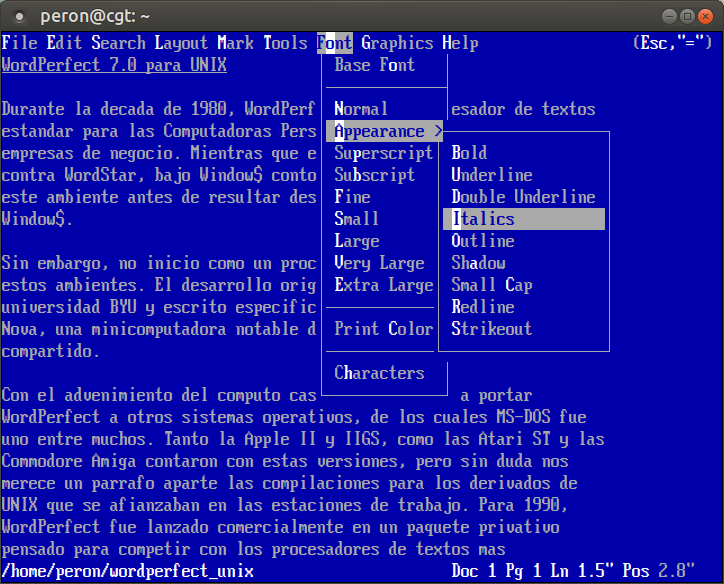Open the Mark menu

235,43
